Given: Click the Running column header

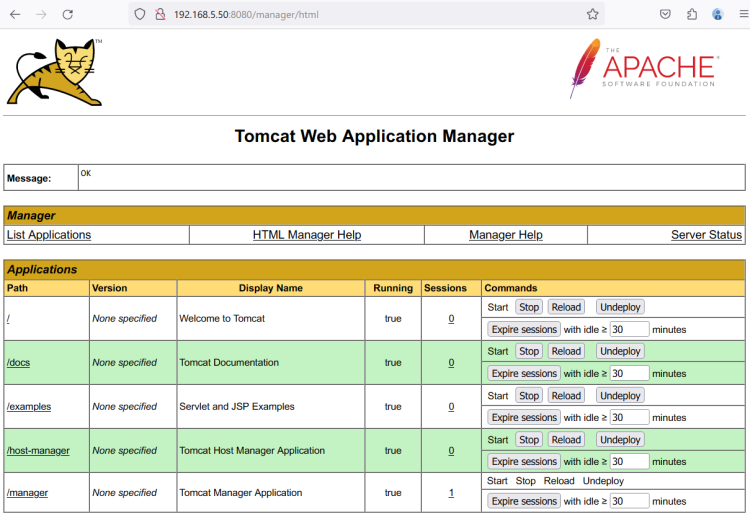Looking at the screenshot, I should coord(393,288).
